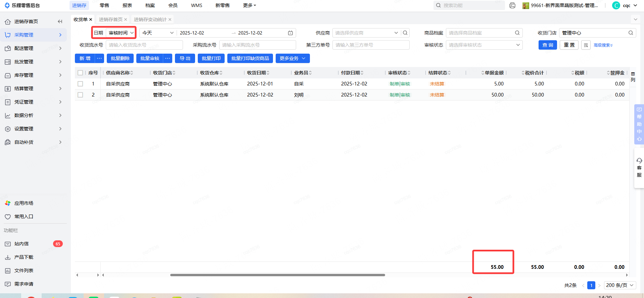Open 站内信 messages

[x=21, y=244]
